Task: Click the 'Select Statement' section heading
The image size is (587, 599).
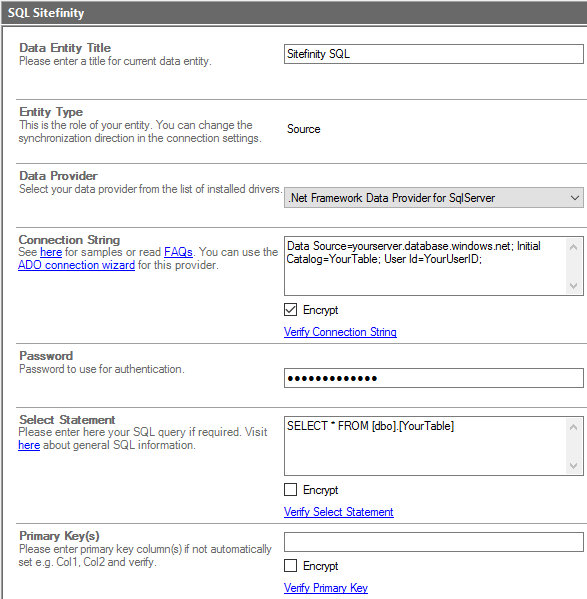Action: [67, 420]
